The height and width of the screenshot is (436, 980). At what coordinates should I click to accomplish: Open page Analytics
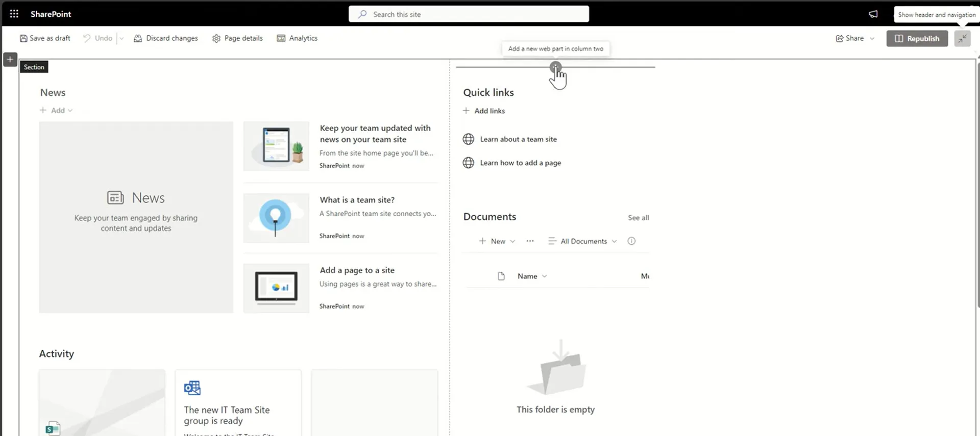click(297, 38)
